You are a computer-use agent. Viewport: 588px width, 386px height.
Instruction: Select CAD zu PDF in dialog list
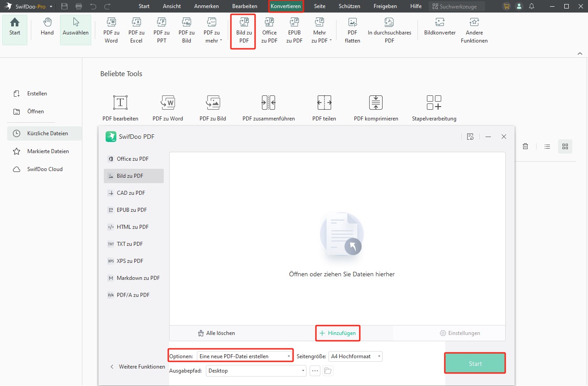pos(133,193)
